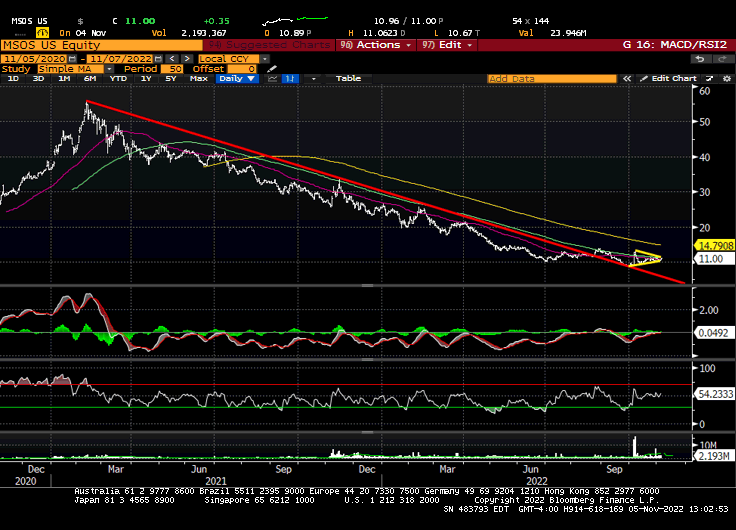Click the undo arrow button

click(700, 59)
